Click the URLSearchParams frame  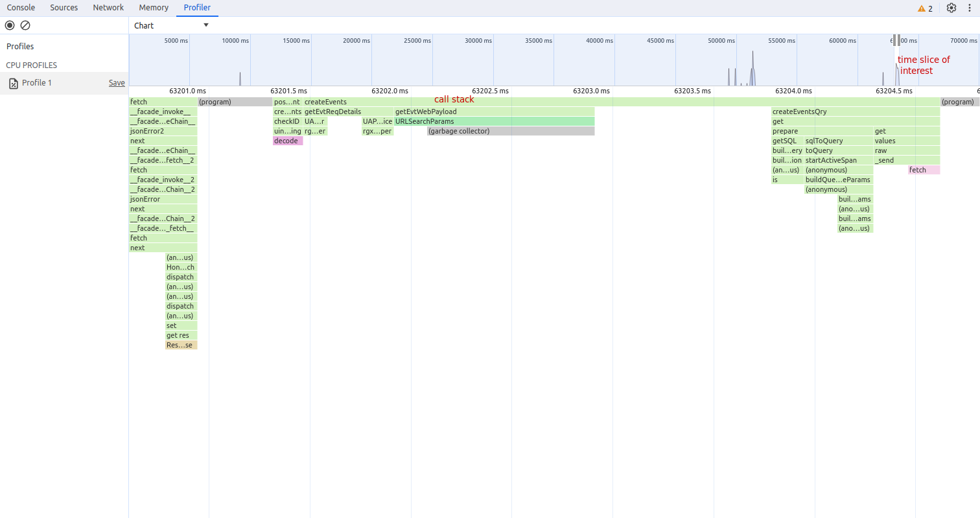(425, 121)
